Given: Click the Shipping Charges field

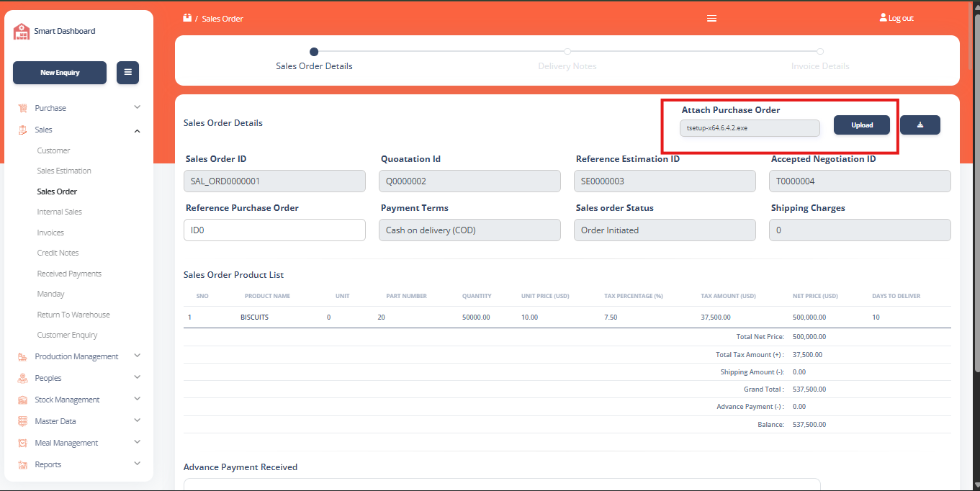Looking at the screenshot, I should [860, 230].
